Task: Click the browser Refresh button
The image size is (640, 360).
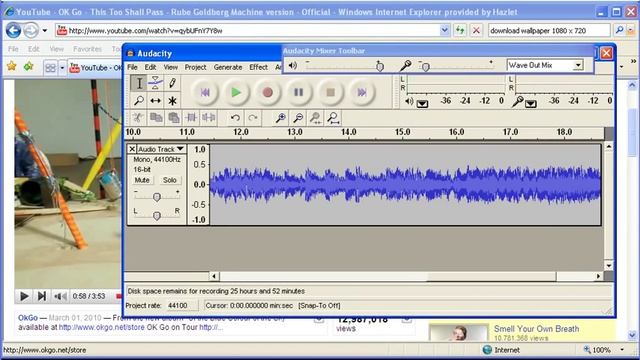Action: point(460,30)
